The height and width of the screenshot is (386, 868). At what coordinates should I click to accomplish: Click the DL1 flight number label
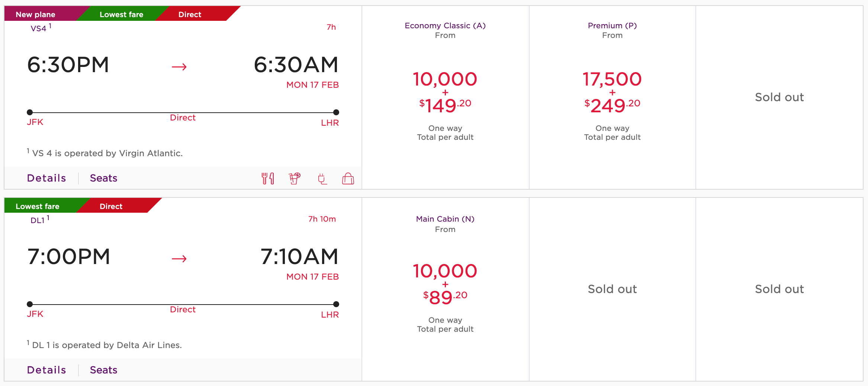click(x=38, y=220)
